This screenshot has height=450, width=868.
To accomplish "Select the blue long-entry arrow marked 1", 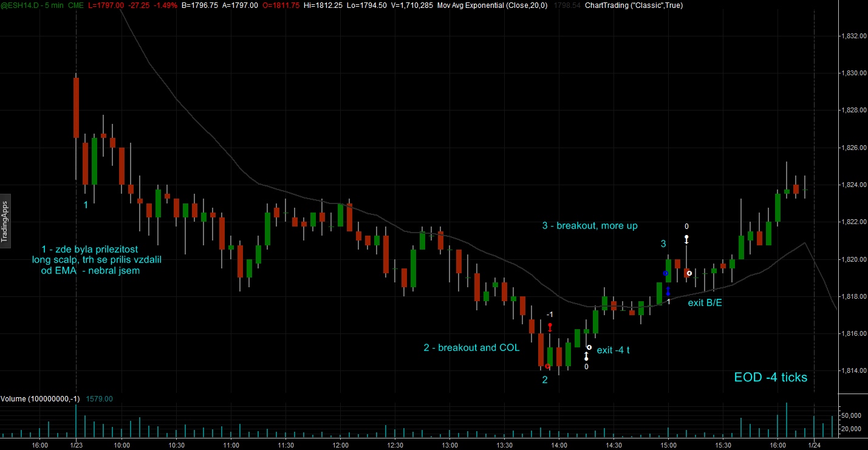I will tap(668, 291).
